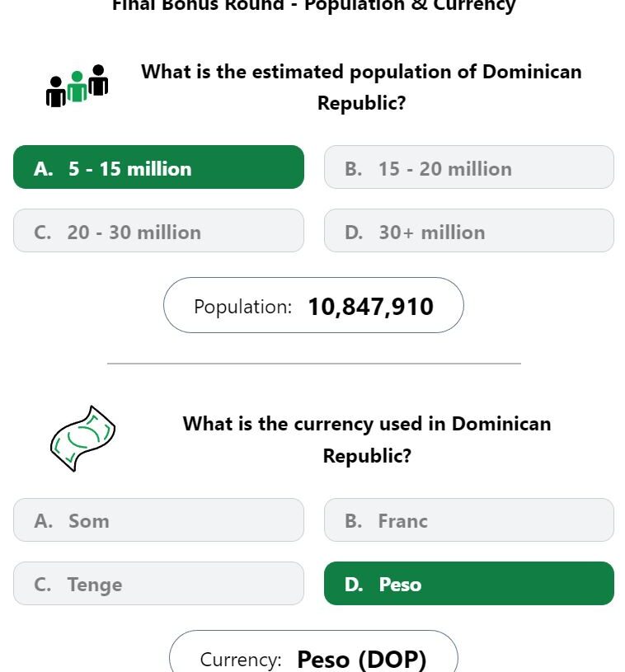Choose option C. 20 - 30 million
625x672 pixels.
pyautogui.click(x=158, y=231)
